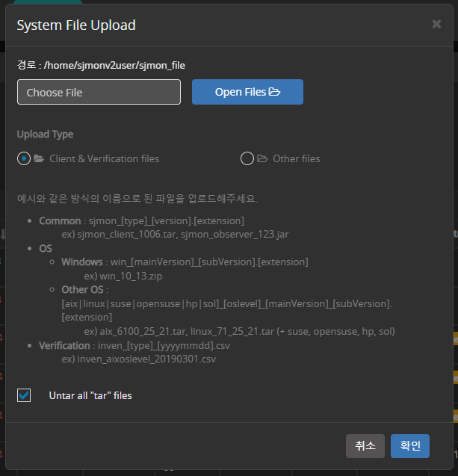458x476 pixels.
Task: Click the folder icon beside Client & Verification
Action: click(x=39, y=158)
